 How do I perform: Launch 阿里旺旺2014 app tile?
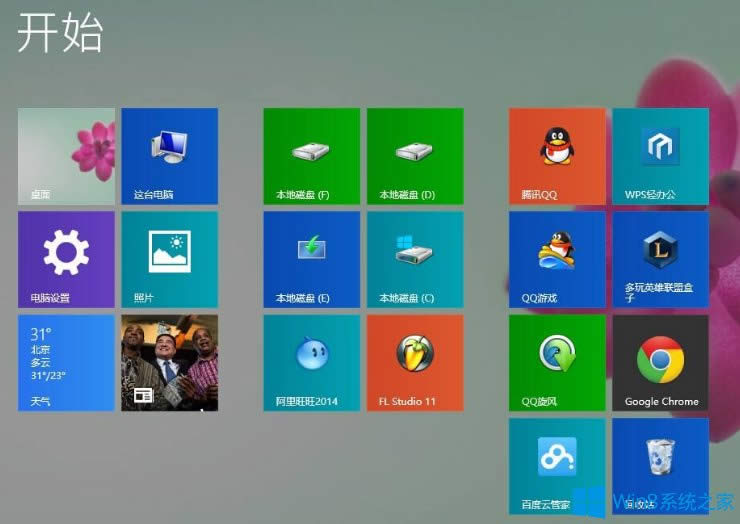tap(311, 362)
